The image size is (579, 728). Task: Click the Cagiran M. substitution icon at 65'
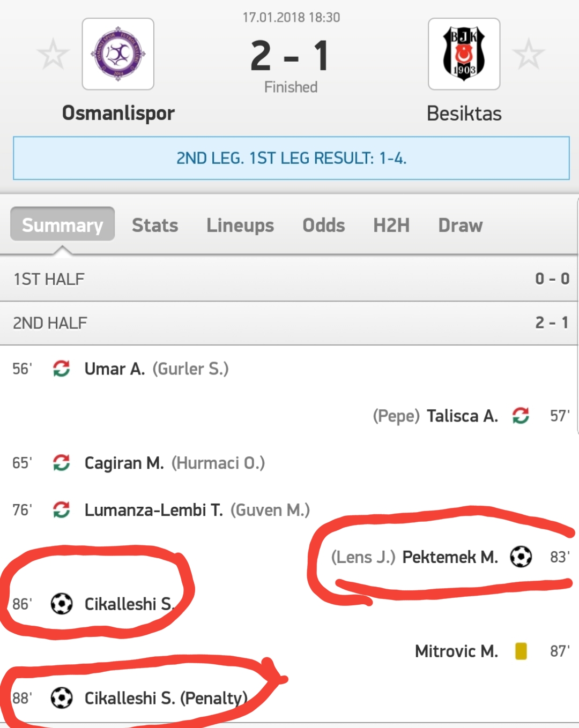click(62, 463)
